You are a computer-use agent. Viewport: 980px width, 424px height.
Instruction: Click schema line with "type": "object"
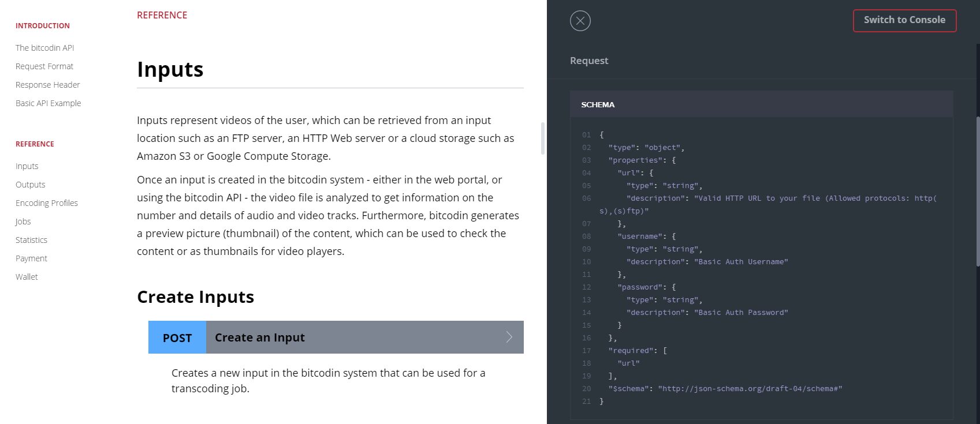coord(646,148)
